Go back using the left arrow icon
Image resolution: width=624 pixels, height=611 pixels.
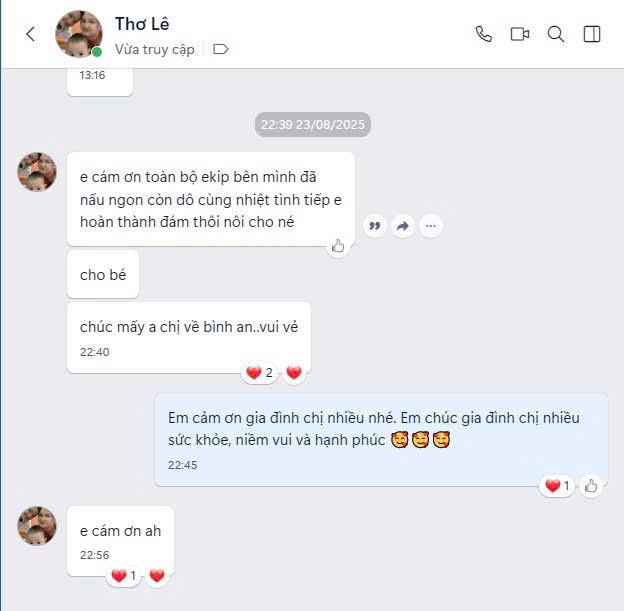click(31, 34)
